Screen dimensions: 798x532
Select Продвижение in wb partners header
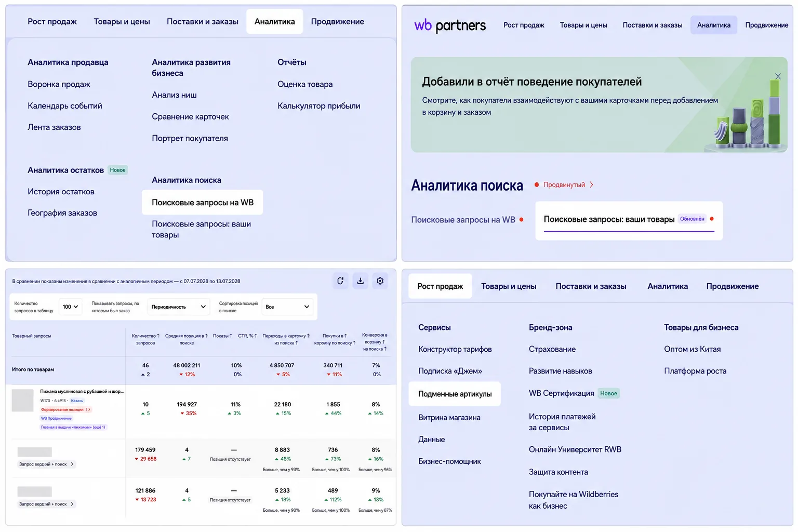pos(766,25)
